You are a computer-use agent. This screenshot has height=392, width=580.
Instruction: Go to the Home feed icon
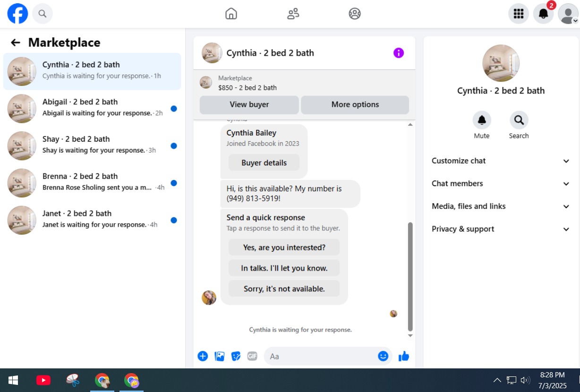click(231, 14)
